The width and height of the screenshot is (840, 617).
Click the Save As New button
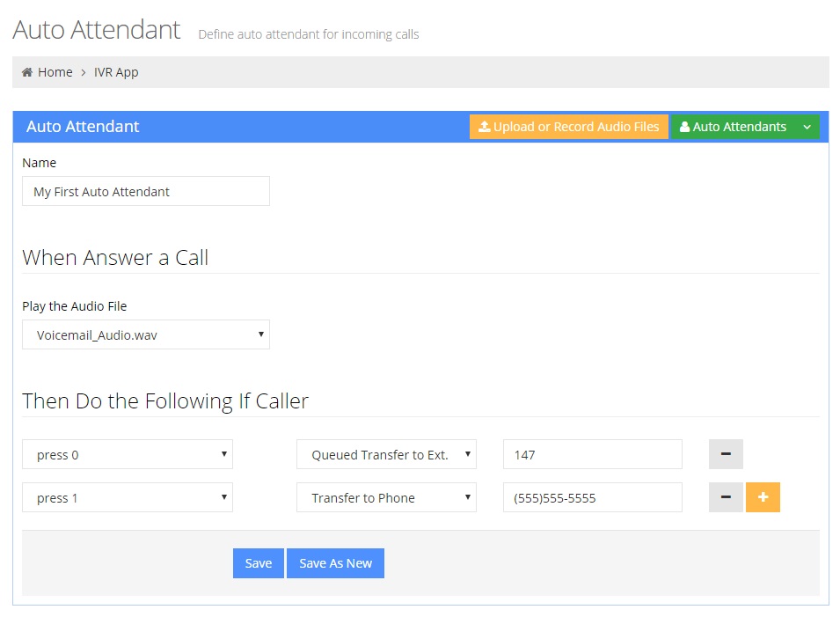[335, 563]
